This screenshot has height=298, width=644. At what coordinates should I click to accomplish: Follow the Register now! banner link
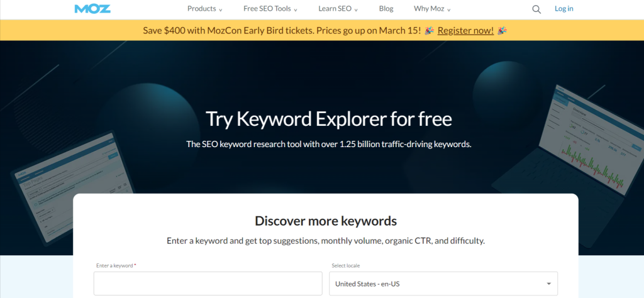(x=466, y=30)
